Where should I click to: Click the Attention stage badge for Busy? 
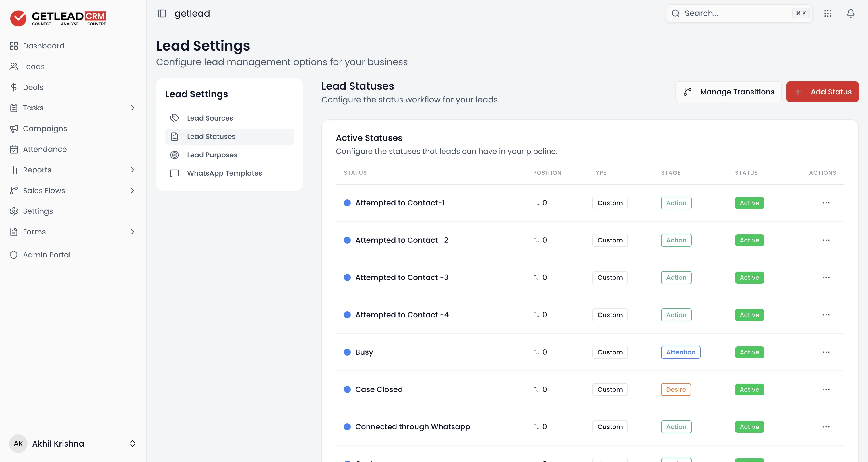pos(681,352)
